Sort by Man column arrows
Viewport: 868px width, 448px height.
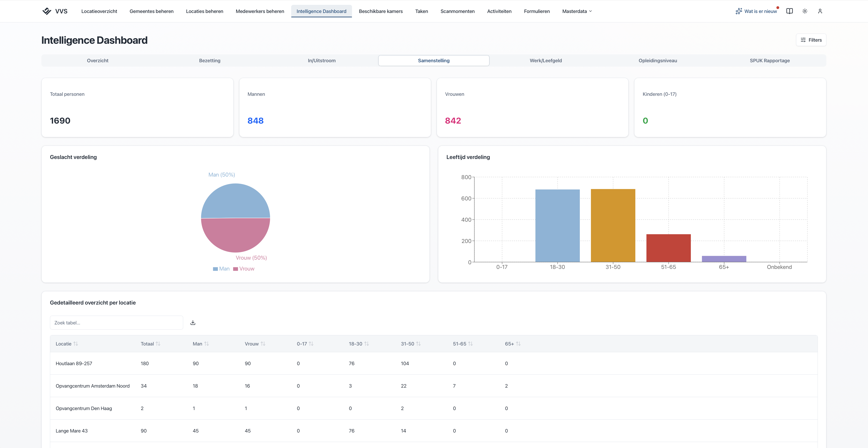pos(207,344)
